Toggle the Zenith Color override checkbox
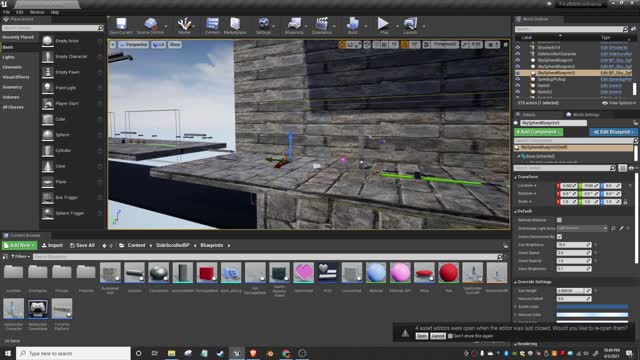This screenshot has height=360, width=640. (x=516, y=307)
